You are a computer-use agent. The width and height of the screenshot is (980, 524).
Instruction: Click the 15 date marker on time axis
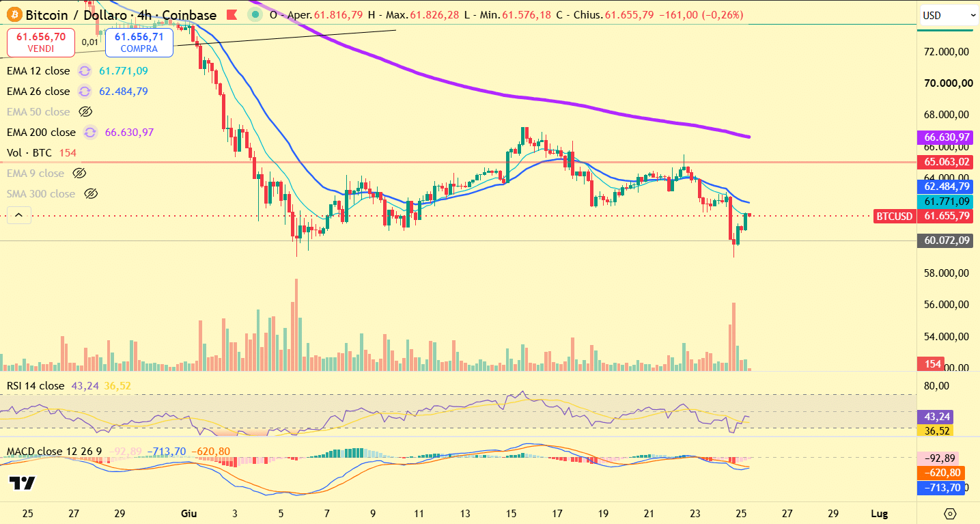coord(512,513)
